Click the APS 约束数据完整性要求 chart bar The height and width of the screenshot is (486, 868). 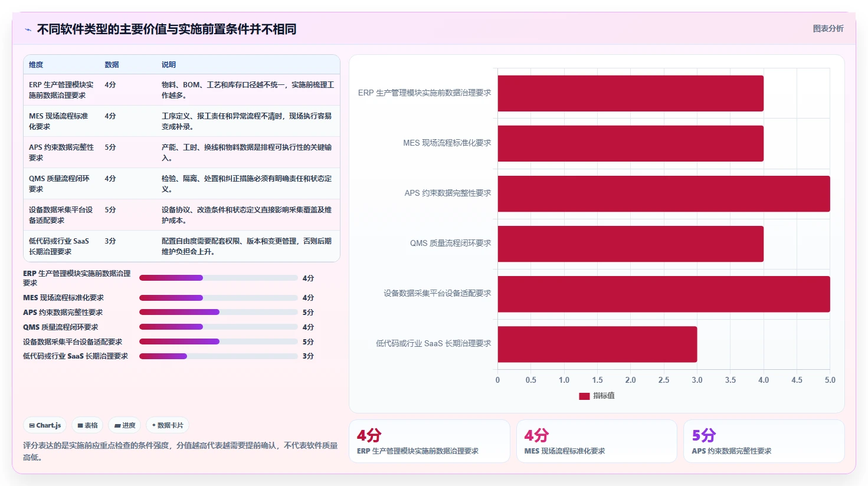pos(664,193)
